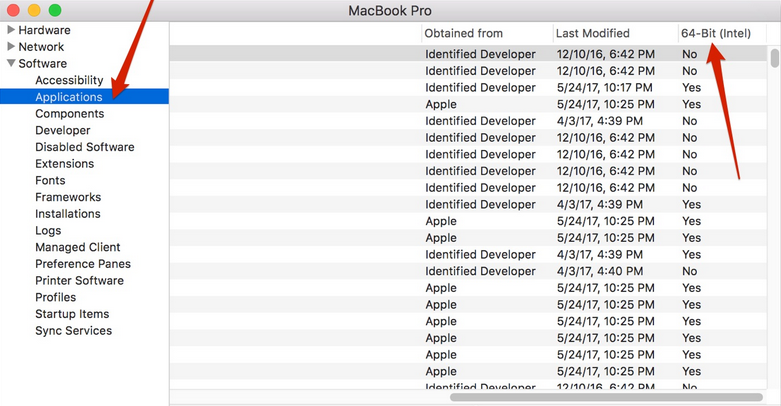Expand the Network disclosure triangle
The image size is (781, 406).
11,46
